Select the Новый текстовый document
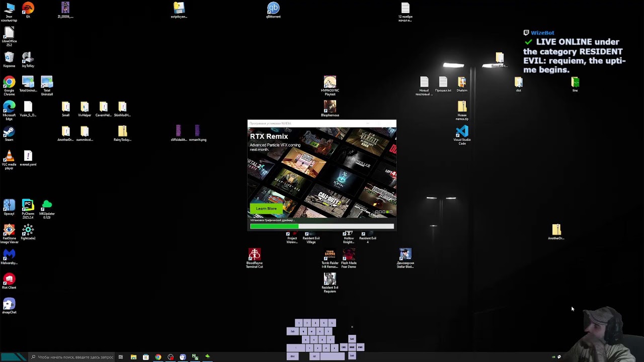Image resolution: width=644 pixels, height=362 pixels. [x=424, y=86]
